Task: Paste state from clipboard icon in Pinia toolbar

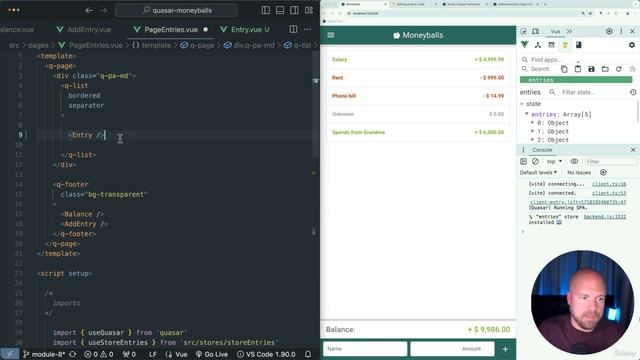Action: (578, 69)
